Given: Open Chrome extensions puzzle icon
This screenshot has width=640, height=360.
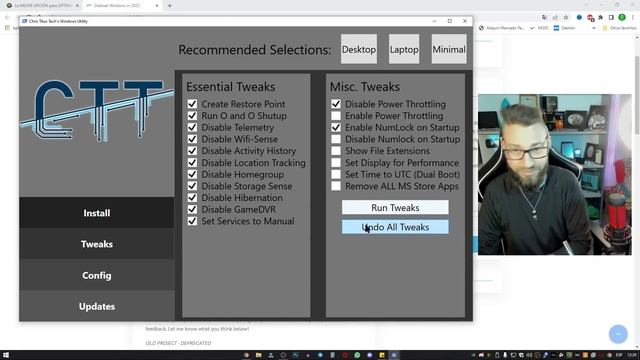Looking at the screenshot, I should coord(600,17).
